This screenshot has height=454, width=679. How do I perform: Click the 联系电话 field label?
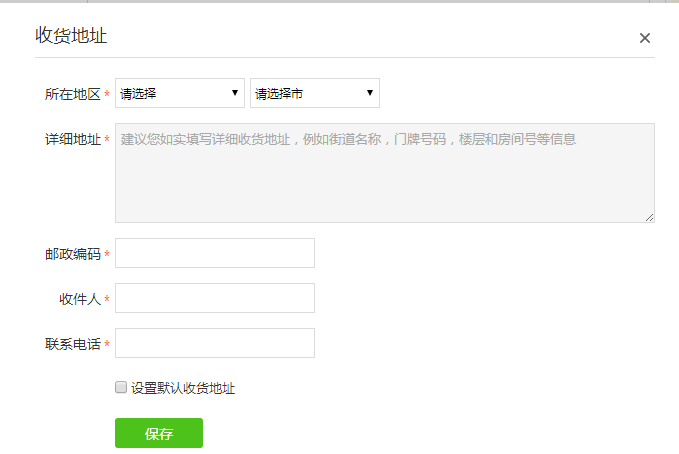[x=72, y=344]
